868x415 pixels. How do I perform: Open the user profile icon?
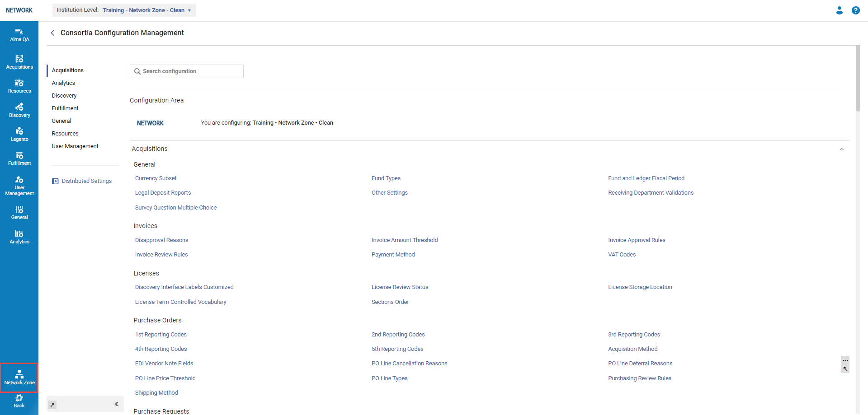[x=839, y=10]
